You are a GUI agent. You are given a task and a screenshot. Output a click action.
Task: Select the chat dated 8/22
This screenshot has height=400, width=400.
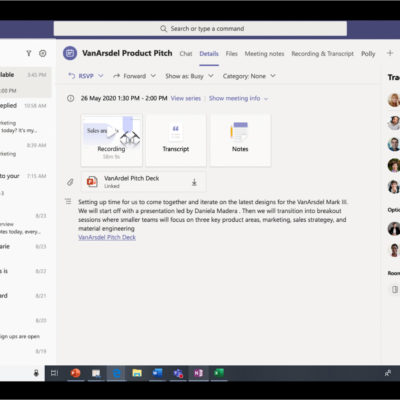click(26, 271)
